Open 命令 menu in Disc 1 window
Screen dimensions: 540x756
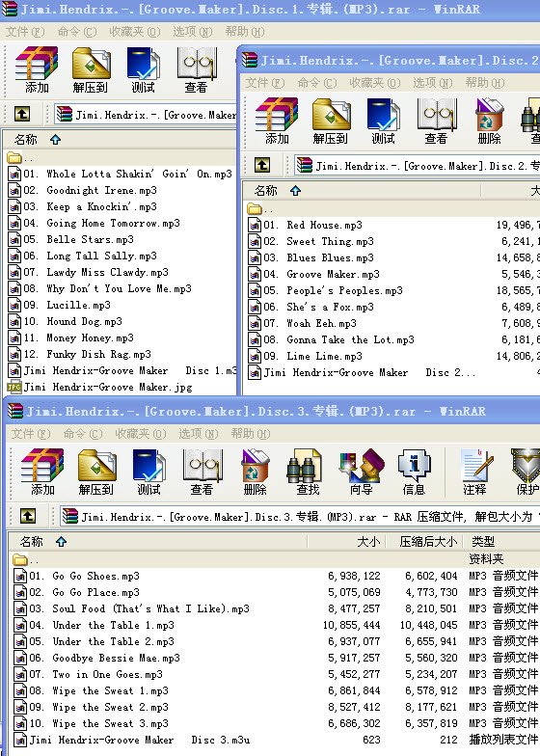pos(77,32)
